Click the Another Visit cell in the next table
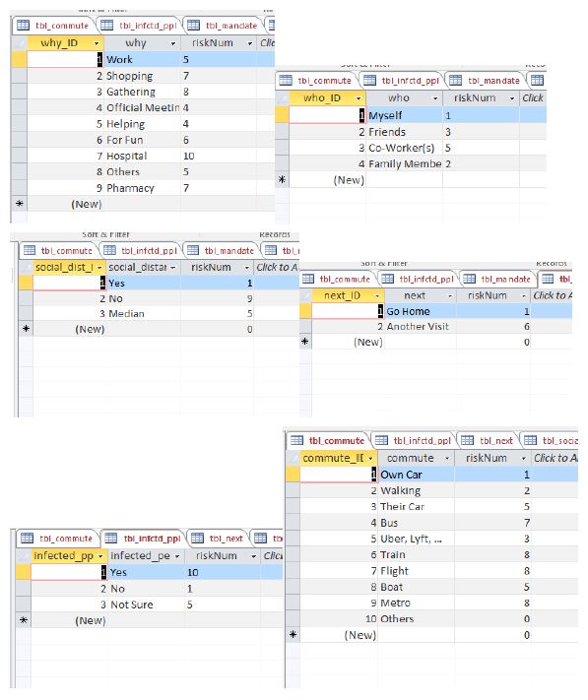This screenshot has height=700, width=588. pyautogui.click(x=421, y=326)
